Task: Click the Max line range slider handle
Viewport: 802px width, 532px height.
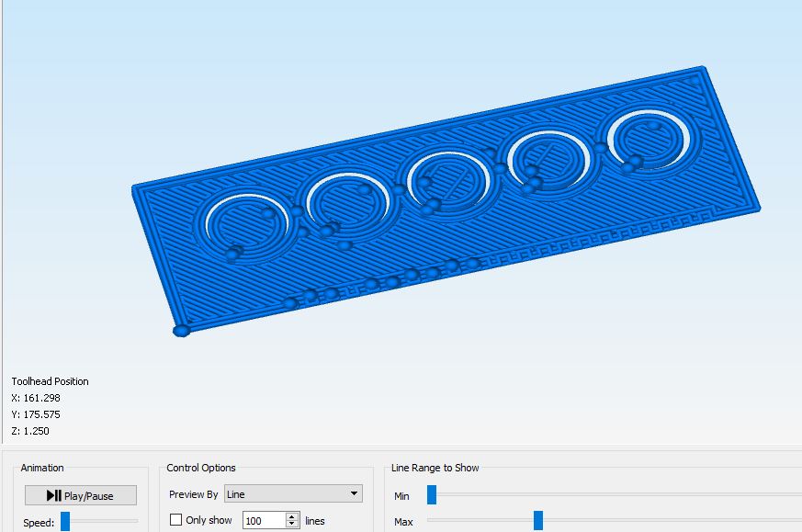Action: [x=538, y=520]
